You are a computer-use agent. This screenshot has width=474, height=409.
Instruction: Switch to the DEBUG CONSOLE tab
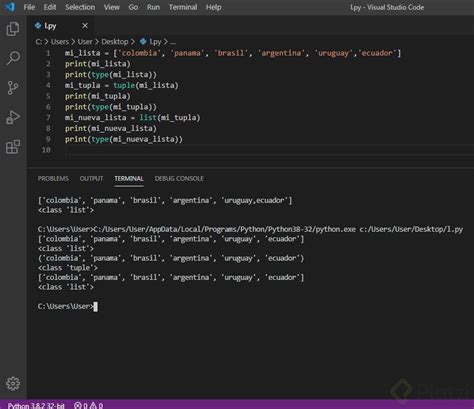tap(179, 178)
